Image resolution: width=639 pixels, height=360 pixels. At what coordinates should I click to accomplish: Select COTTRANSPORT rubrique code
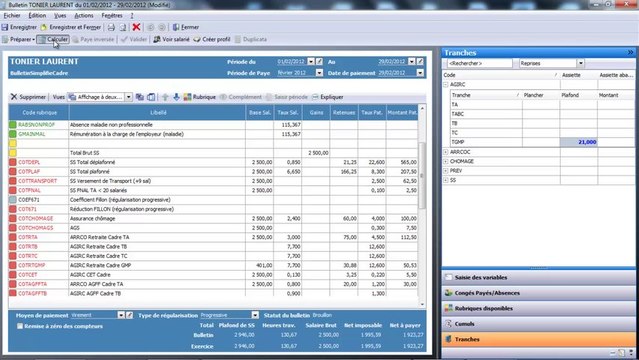pyautogui.click(x=37, y=181)
